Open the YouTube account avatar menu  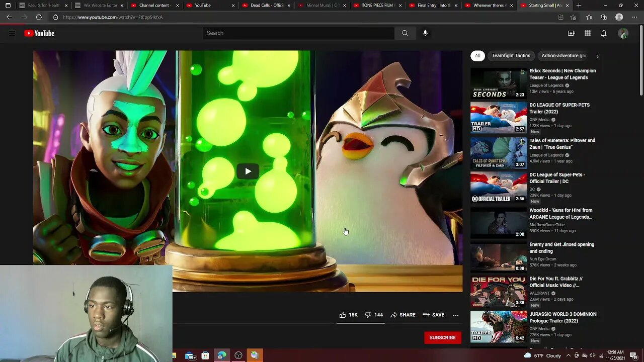[x=623, y=33]
